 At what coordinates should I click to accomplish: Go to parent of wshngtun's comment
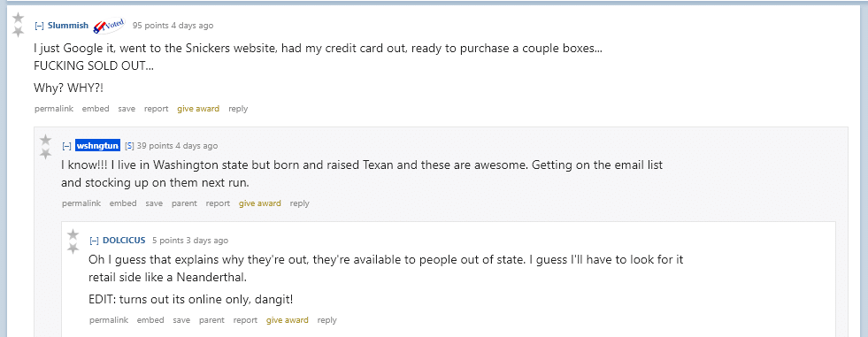click(x=184, y=203)
